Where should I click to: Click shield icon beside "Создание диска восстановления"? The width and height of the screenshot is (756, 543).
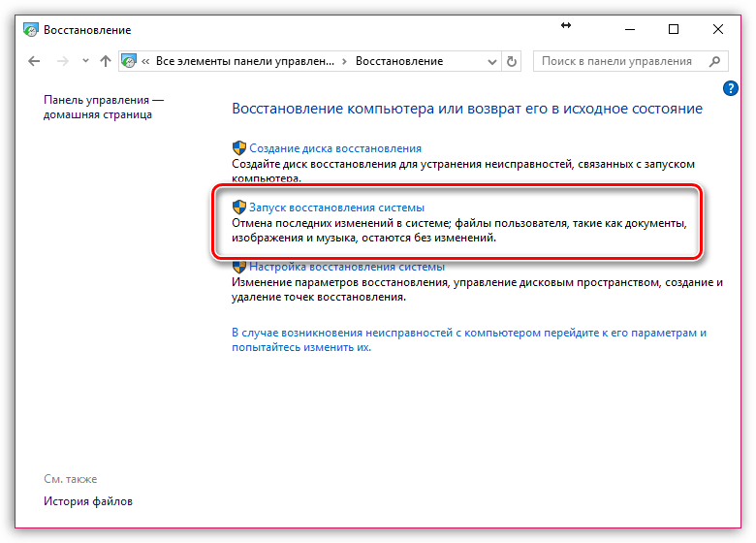239,148
